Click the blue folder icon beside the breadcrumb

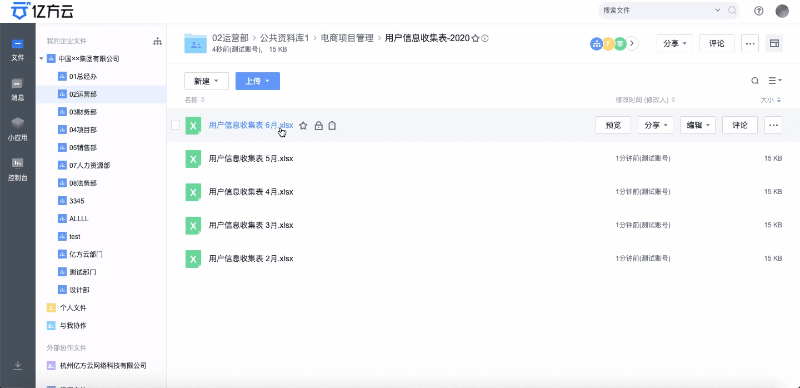[195, 43]
